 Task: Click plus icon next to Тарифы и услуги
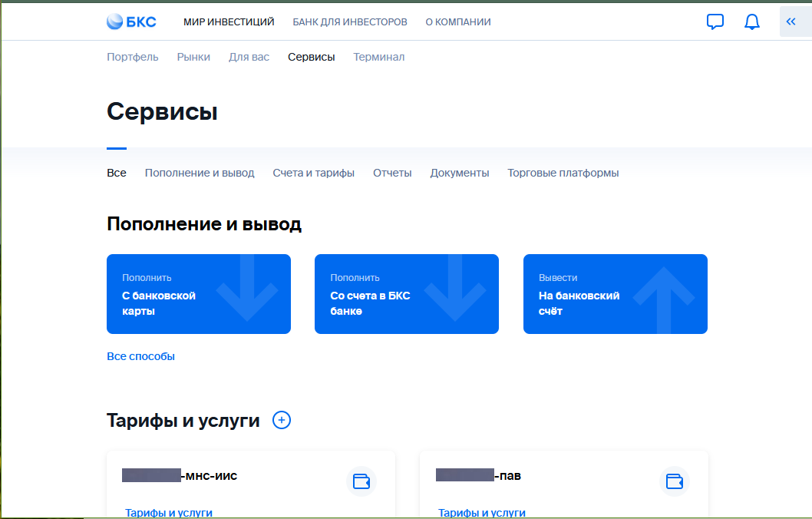coord(282,420)
